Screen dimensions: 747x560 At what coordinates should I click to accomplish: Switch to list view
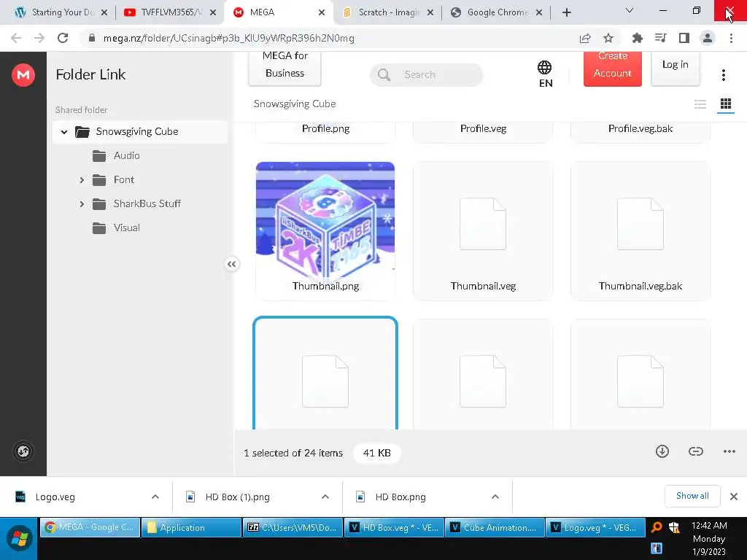click(x=700, y=104)
